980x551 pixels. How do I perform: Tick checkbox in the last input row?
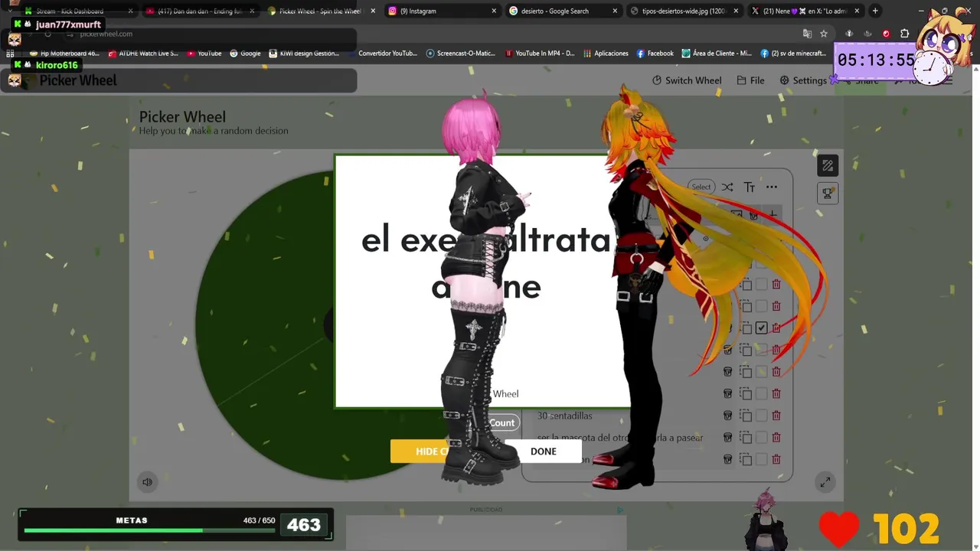coord(761,459)
